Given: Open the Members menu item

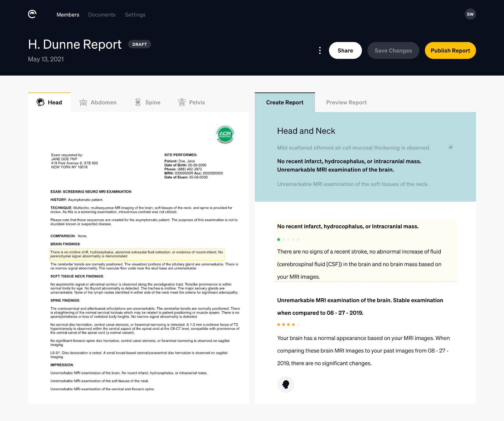Looking at the screenshot, I should click(68, 14).
